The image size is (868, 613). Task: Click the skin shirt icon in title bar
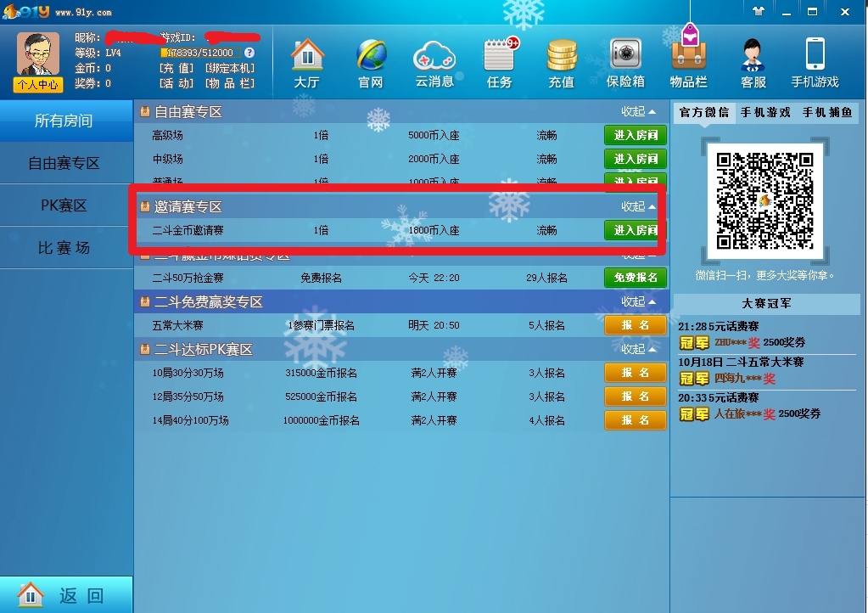pyautogui.click(x=759, y=12)
